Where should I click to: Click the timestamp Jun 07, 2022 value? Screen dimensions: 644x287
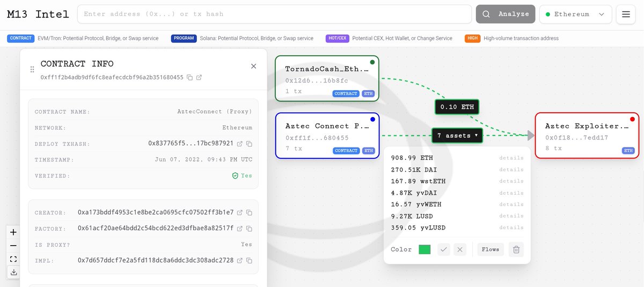[203, 160]
